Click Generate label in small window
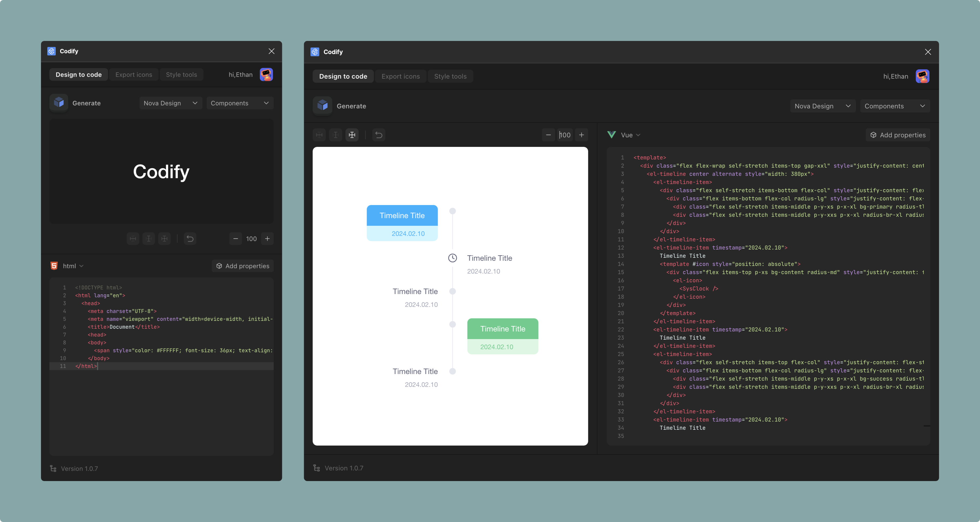The height and width of the screenshot is (522, 980). [x=86, y=103]
